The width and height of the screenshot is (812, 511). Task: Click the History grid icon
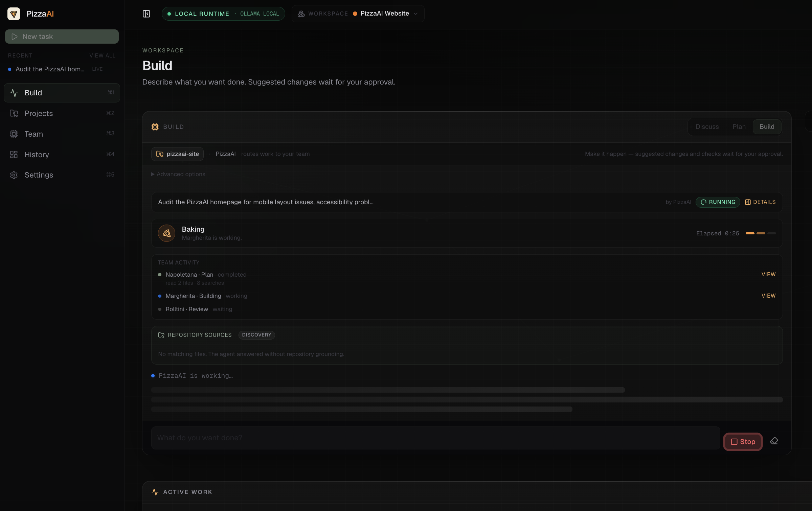point(14,155)
